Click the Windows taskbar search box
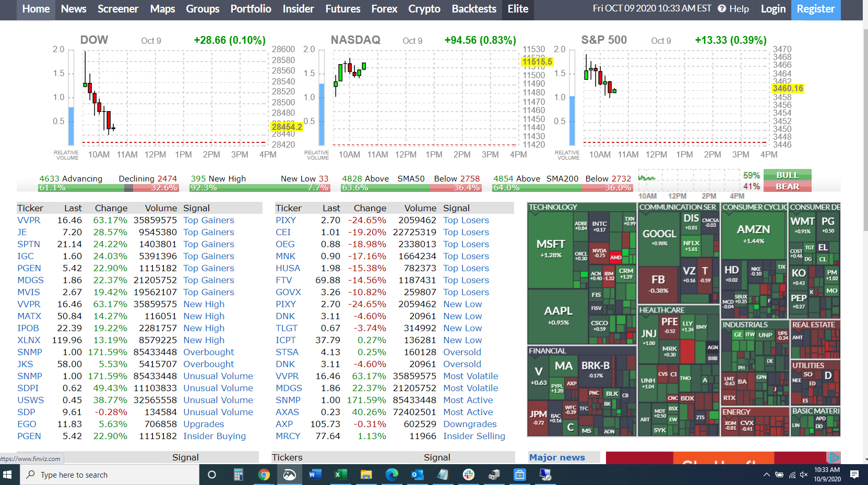This screenshot has width=868, height=485. (x=110, y=475)
